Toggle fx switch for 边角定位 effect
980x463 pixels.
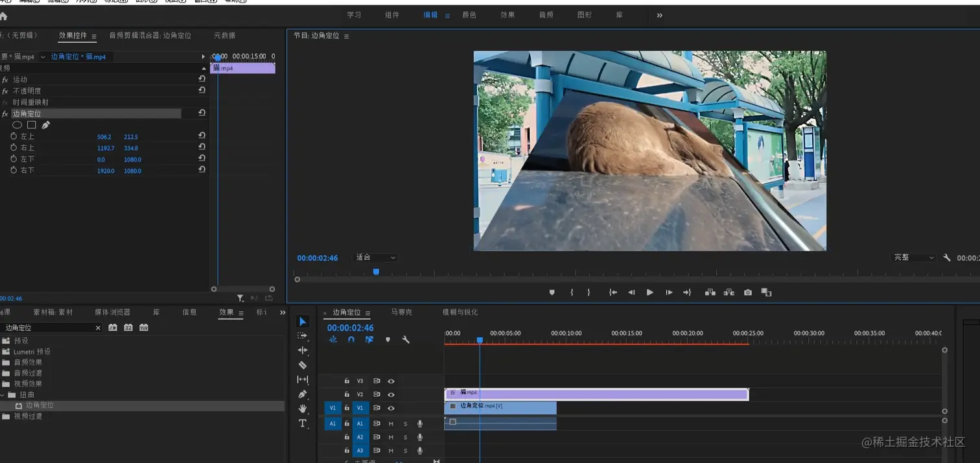pyautogui.click(x=5, y=113)
